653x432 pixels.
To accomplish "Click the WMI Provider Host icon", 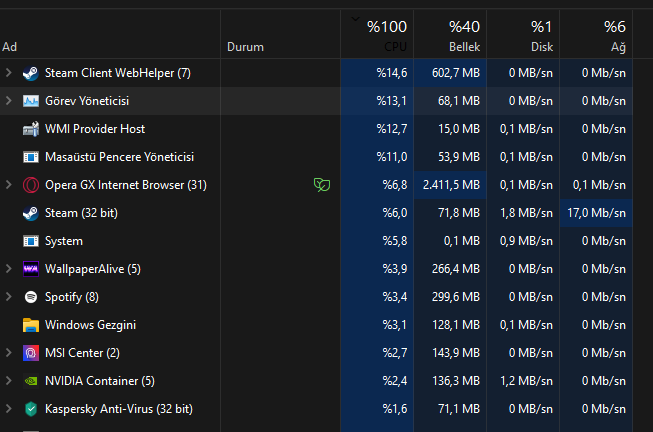I will pos(31,129).
